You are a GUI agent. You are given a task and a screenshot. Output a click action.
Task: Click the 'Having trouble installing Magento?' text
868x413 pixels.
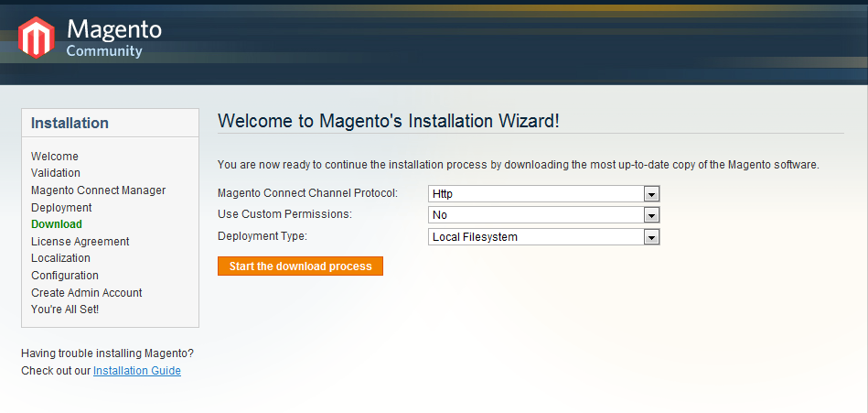tap(107, 353)
